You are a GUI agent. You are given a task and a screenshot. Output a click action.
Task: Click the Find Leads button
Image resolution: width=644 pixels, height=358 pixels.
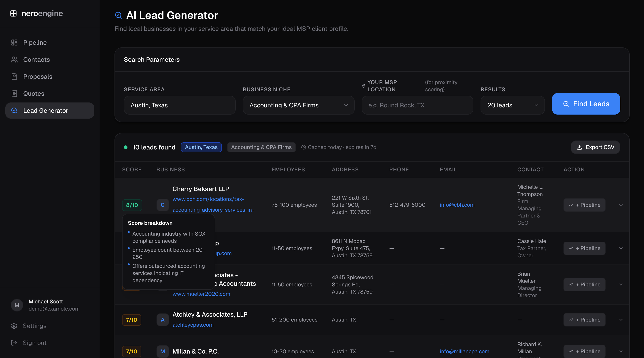586,104
